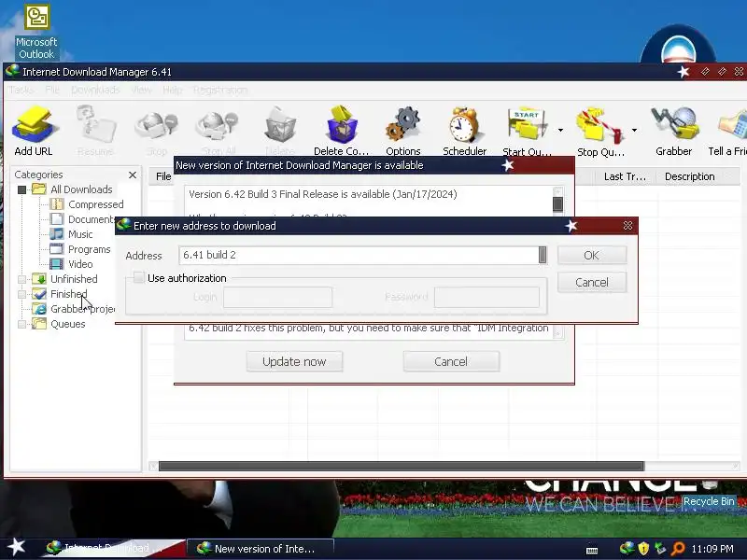747x560 pixels.
Task: Open the Downloads menu
Action: [95, 90]
